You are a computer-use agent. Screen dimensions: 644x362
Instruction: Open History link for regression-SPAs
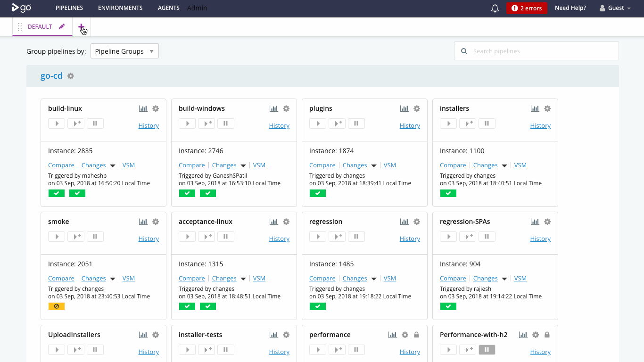540,239
